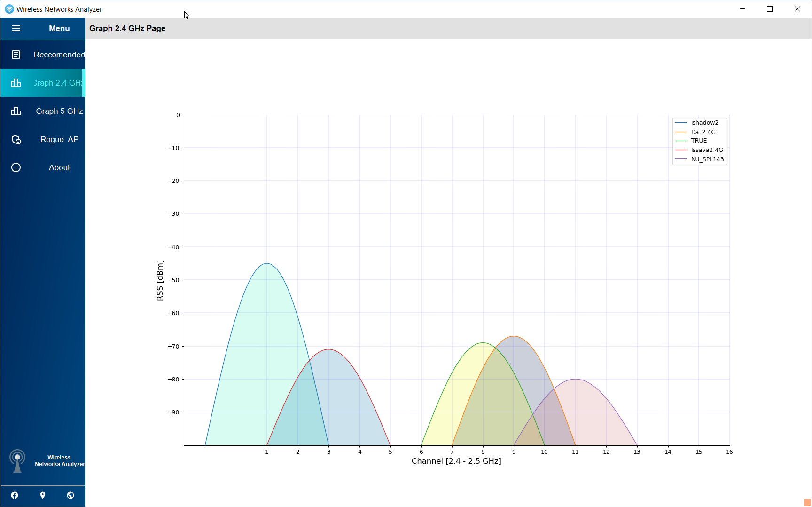Screen dimensions: 812x507
Task: Open the location pin icon in footer
Action: (43, 495)
